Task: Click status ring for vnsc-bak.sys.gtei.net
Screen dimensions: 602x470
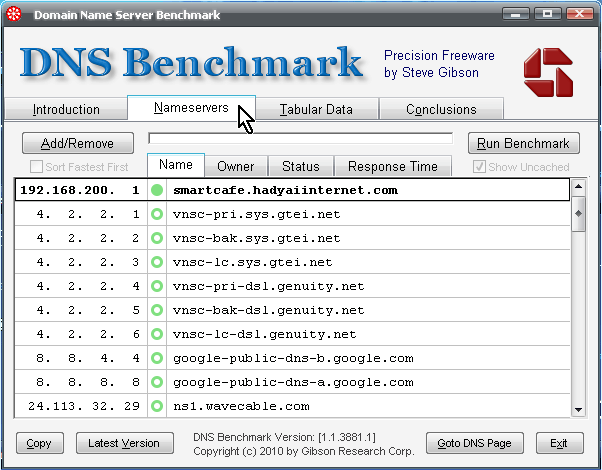Action: point(157,238)
